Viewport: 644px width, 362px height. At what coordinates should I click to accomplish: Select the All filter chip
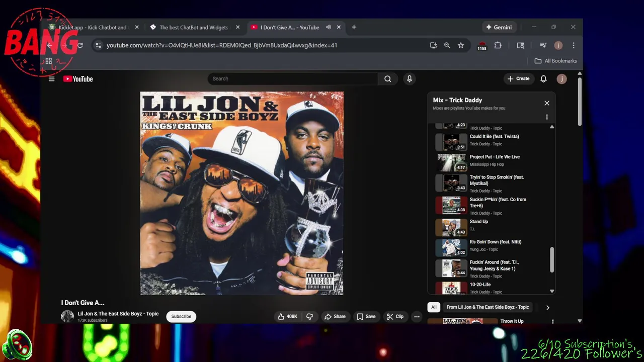click(434, 307)
